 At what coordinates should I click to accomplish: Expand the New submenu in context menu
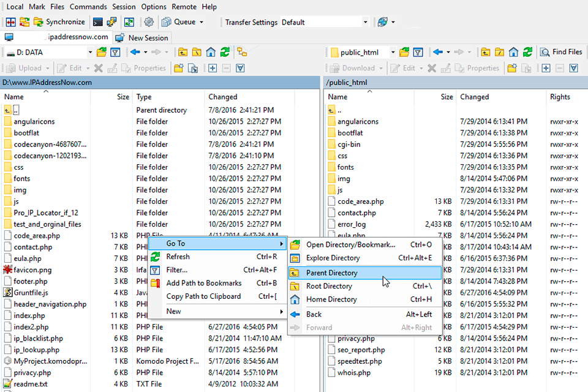click(217, 311)
